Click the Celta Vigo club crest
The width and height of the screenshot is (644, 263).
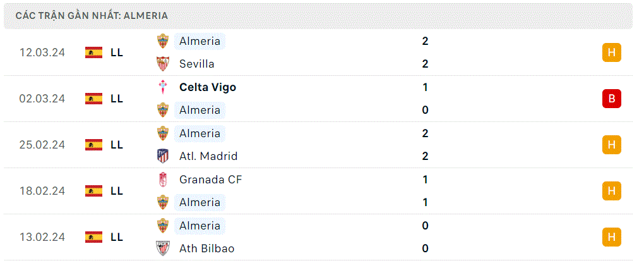click(x=163, y=87)
